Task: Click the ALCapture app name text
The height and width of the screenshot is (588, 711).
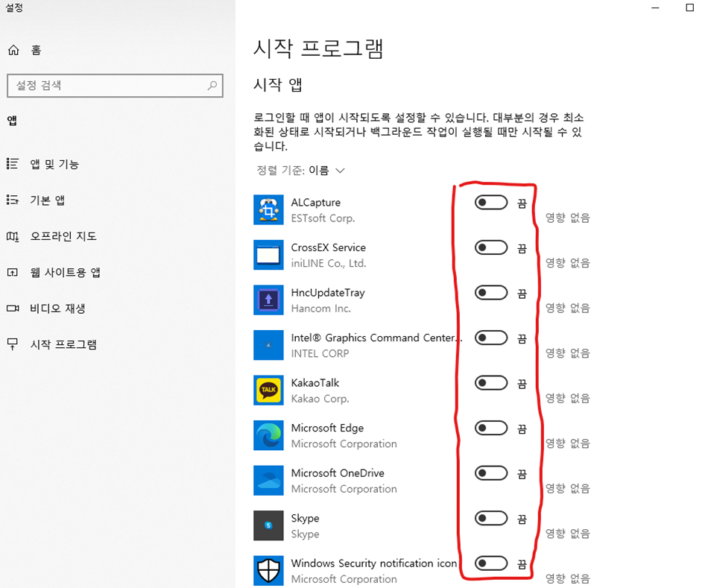Action: point(315,203)
